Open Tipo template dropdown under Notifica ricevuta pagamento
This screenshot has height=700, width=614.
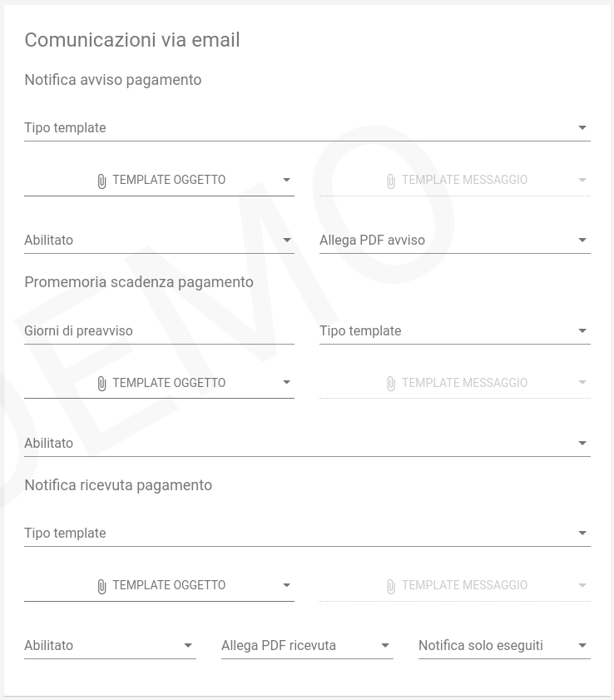coord(307,533)
